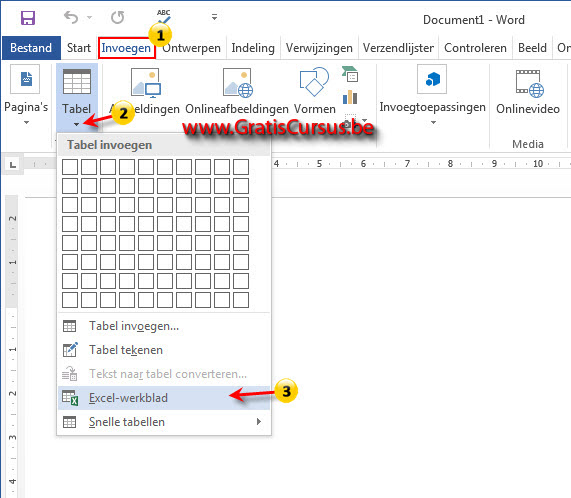Select Tabel tekenen menu entry
The image size is (571, 498).
(x=164, y=350)
